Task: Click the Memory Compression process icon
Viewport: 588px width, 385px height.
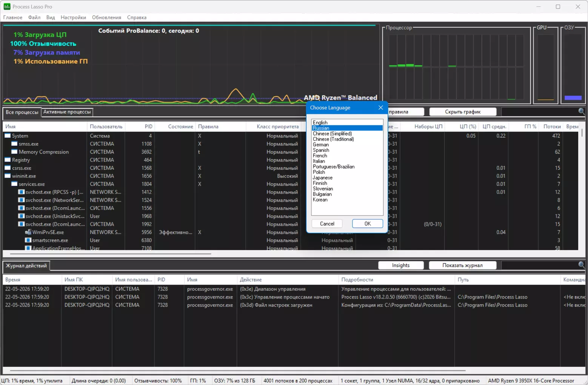Action: pos(14,152)
